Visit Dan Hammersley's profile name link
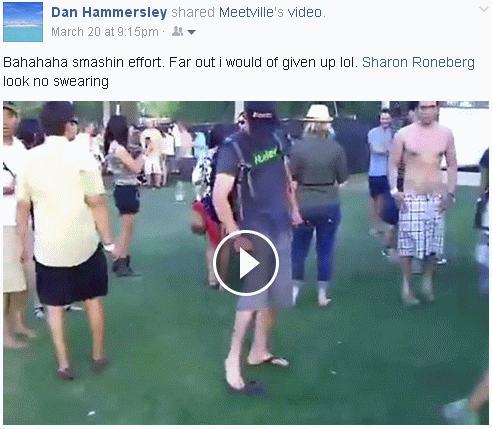This screenshot has width=492, height=429. (x=109, y=12)
